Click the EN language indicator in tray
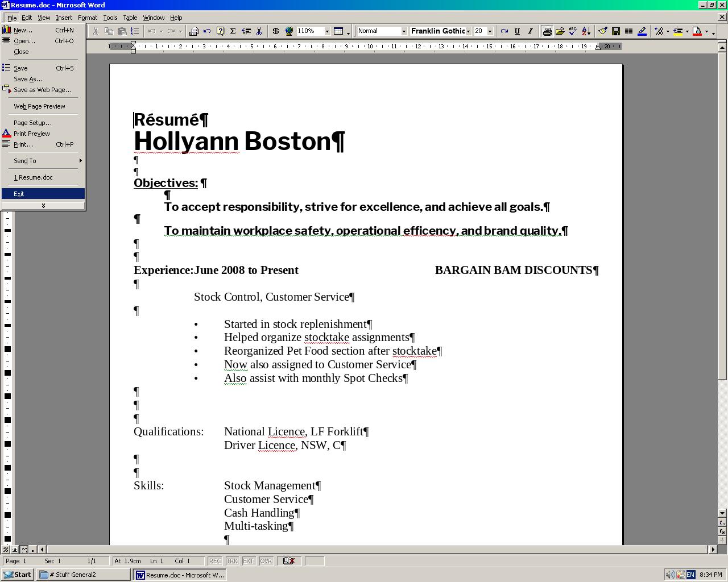 (690, 575)
